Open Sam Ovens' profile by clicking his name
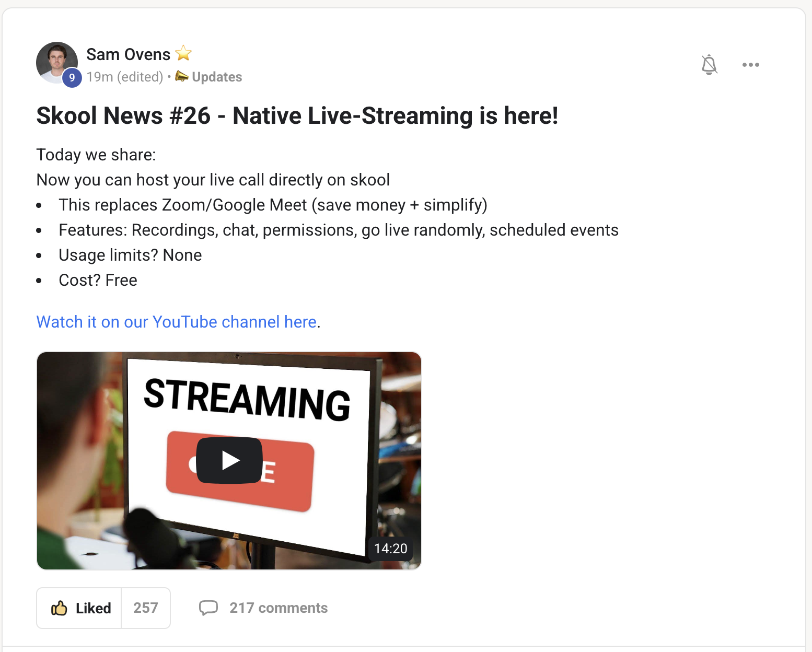 pos(128,53)
